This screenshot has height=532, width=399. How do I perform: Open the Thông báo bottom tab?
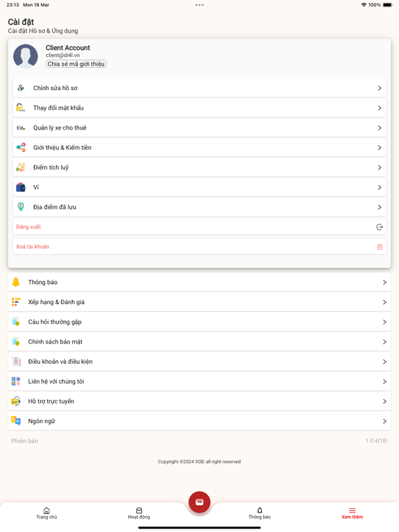[260, 513]
